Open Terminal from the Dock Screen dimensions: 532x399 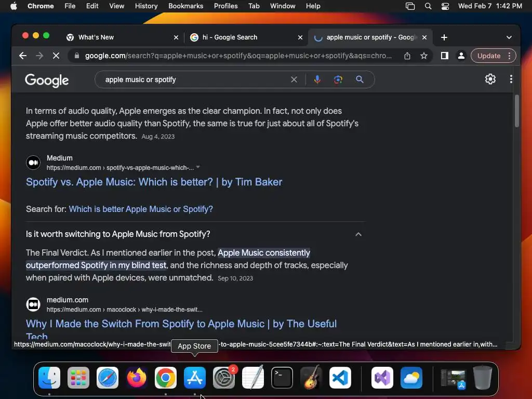[x=282, y=378]
